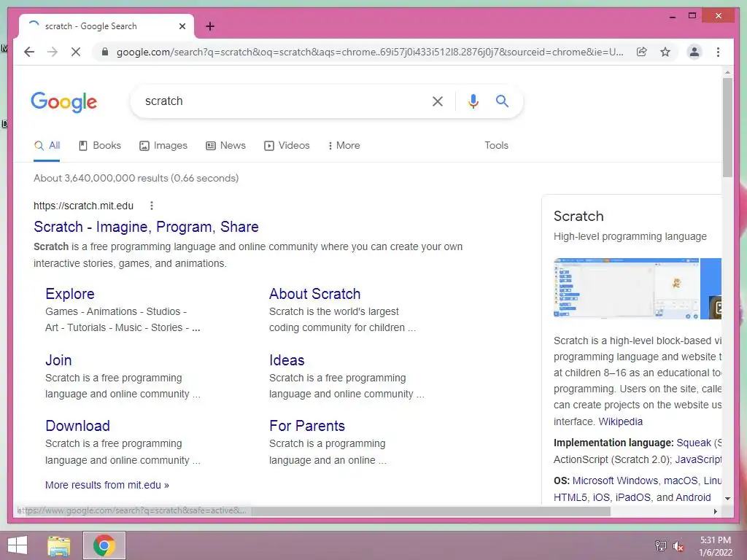Open File Explorer from the taskbar
The image size is (747, 560).
click(x=59, y=545)
